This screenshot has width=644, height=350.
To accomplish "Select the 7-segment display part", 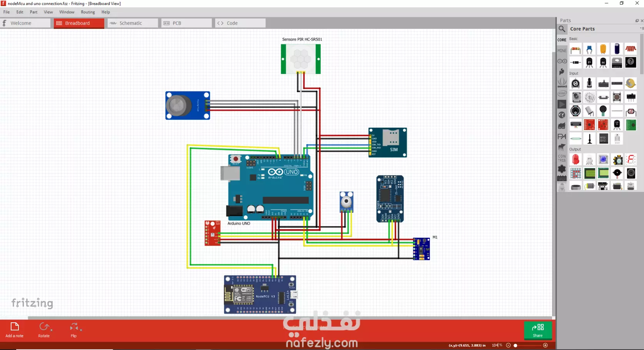I will click(631, 159).
